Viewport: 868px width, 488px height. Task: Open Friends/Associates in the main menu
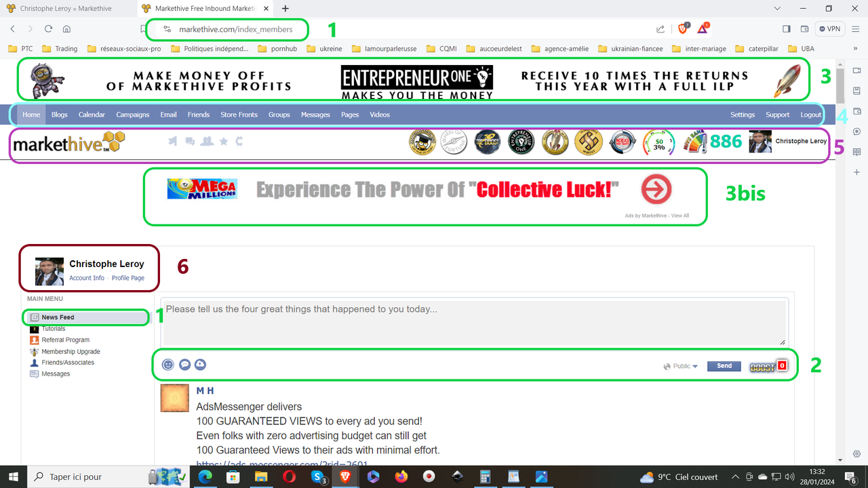pyautogui.click(x=68, y=363)
